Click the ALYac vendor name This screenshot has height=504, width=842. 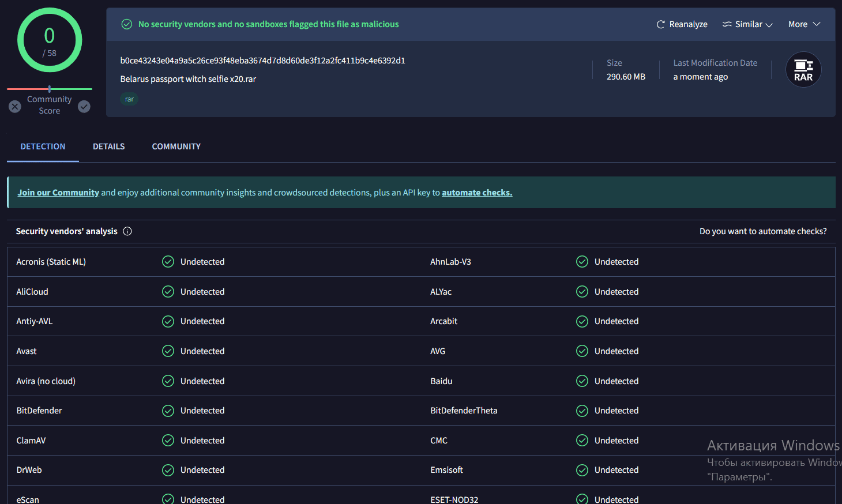pos(441,292)
